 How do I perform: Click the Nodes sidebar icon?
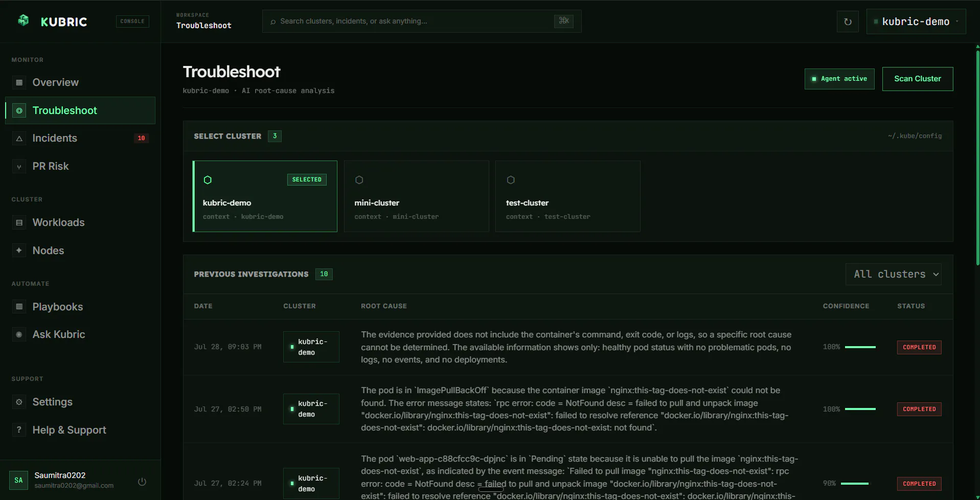click(19, 251)
